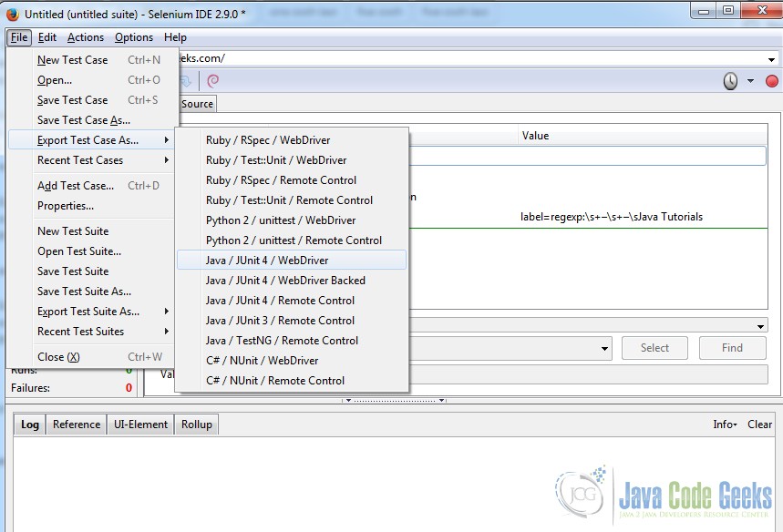Viewport: 783px width, 532px height.
Task: Choose Save Test Suite
Action: point(91,271)
